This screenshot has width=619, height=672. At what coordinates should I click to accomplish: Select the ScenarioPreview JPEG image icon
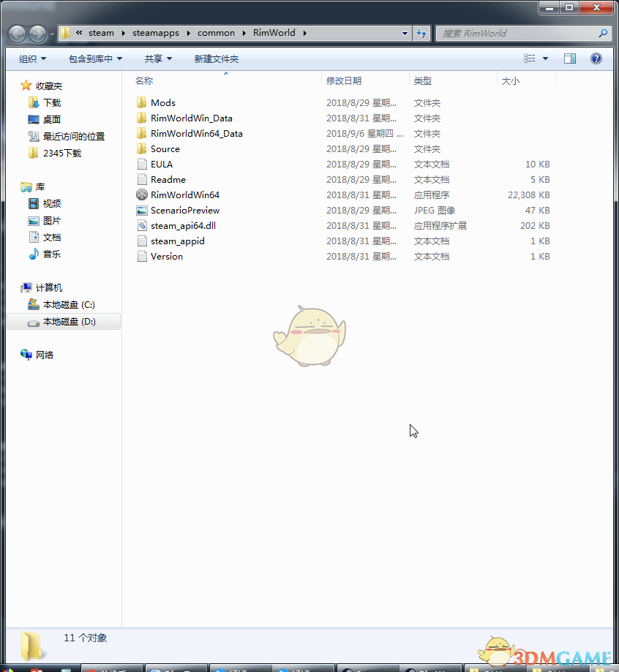click(x=141, y=211)
